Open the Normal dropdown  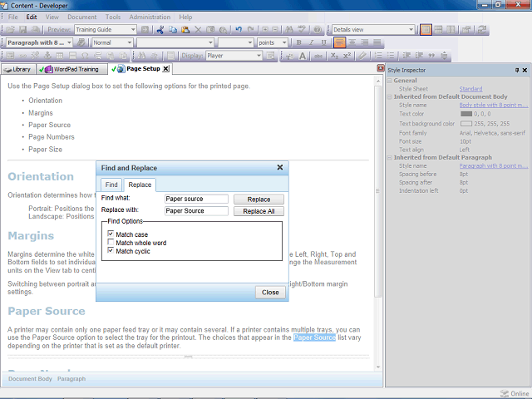coord(130,42)
